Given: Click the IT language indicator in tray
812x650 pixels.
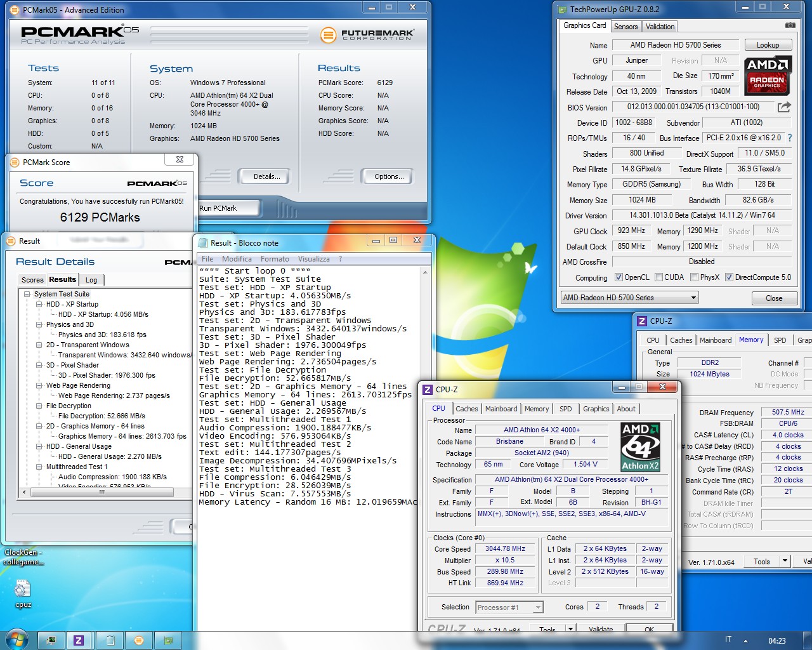Looking at the screenshot, I should (x=728, y=640).
